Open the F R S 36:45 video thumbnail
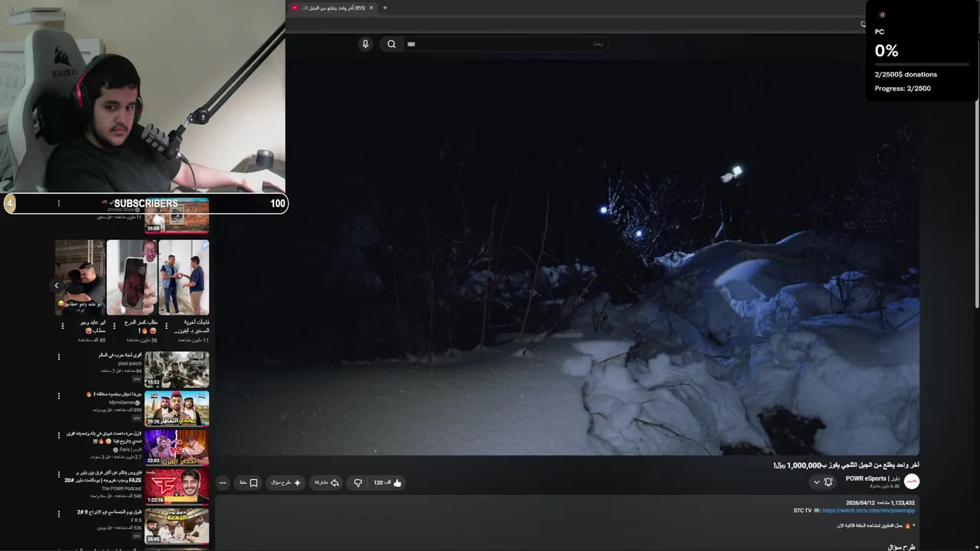980x551 pixels. coord(177,526)
